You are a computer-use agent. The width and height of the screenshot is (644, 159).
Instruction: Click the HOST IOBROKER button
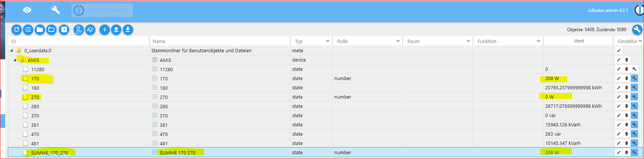pos(102,10)
